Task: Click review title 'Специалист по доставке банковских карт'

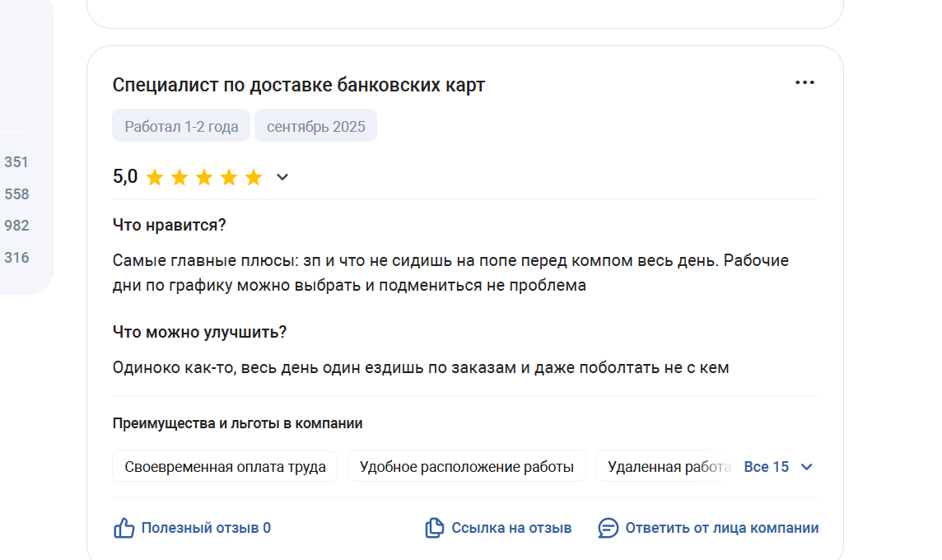Action: point(299,85)
